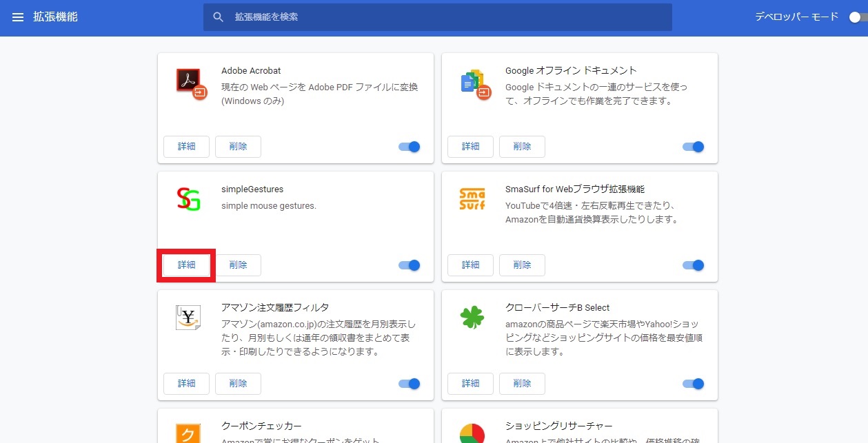Click the SmaSurf extension icon
868x443 pixels.
pyautogui.click(x=472, y=199)
